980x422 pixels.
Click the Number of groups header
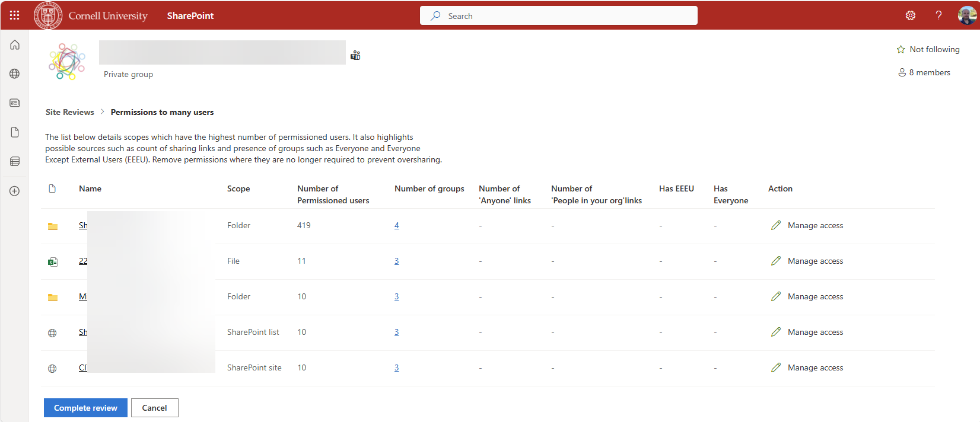[429, 188]
